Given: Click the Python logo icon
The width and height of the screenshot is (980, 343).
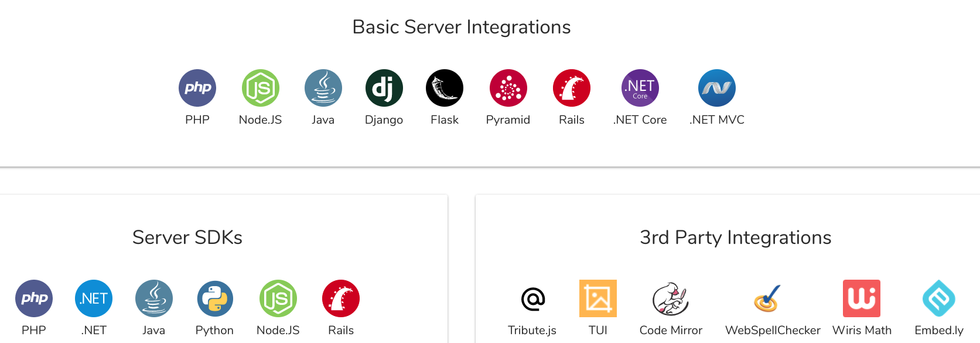Looking at the screenshot, I should click(215, 298).
